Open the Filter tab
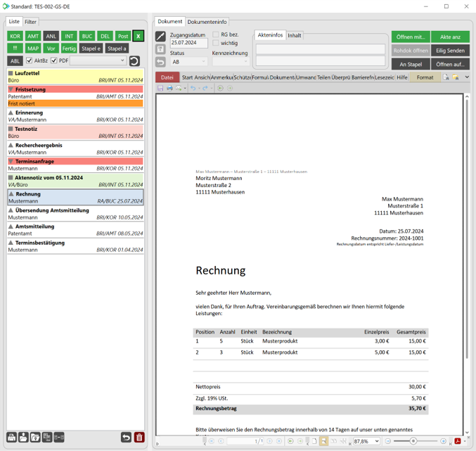Viewport: 476px width, 451px height. [x=31, y=22]
